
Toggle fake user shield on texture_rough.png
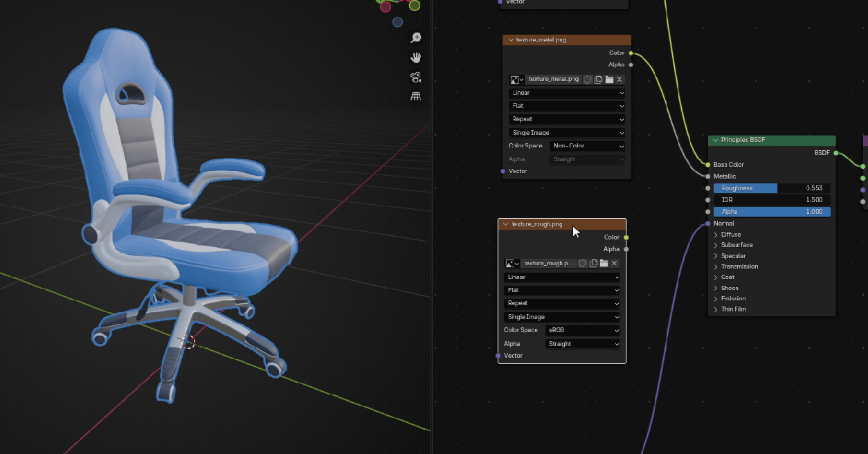(x=582, y=264)
